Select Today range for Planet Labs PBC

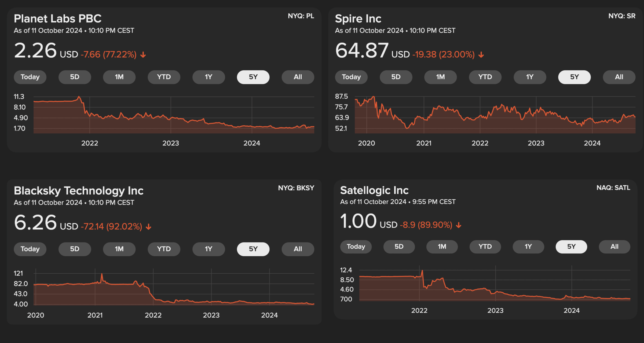click(30, 77)
